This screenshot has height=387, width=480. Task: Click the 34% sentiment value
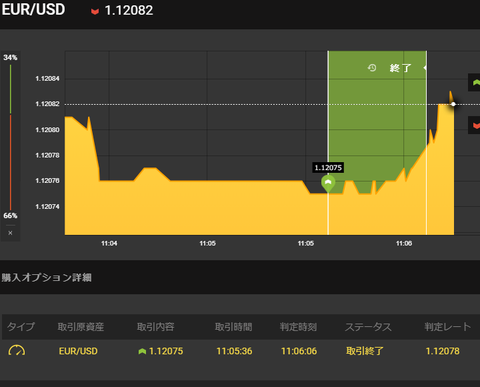(10, 57)
